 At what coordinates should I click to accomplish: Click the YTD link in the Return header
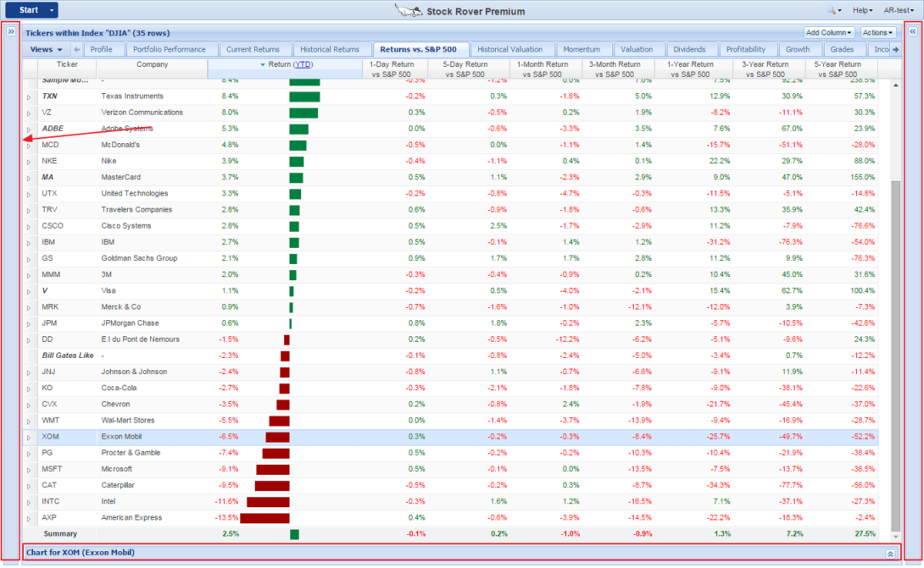tap(303, 65)
